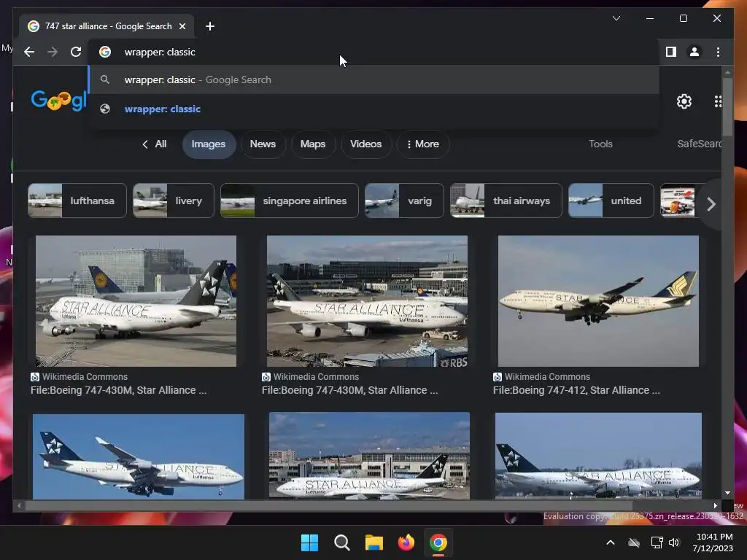Open the Google apps grid
Screen dimensions: 747x560
click(x=718, y=101)
